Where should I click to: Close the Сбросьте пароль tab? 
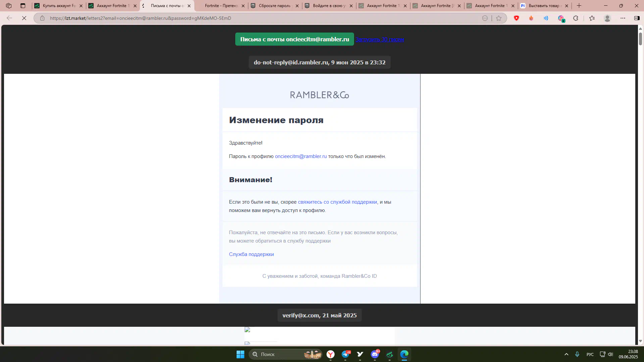297,6
